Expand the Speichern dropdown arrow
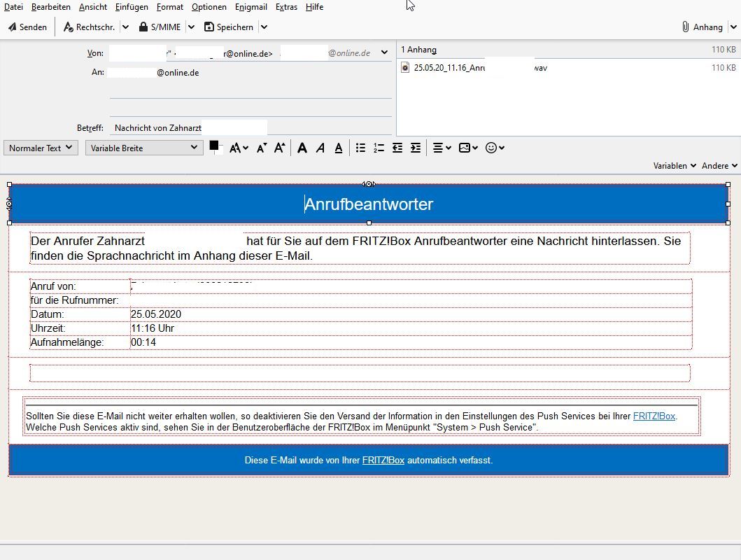 tap(264, 27)
